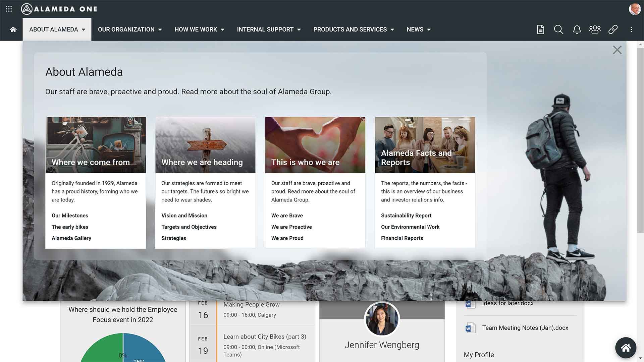This screenshot has width=644, height=362.
Task: Open the search icon in navigation bar
Action: [558, 29]
